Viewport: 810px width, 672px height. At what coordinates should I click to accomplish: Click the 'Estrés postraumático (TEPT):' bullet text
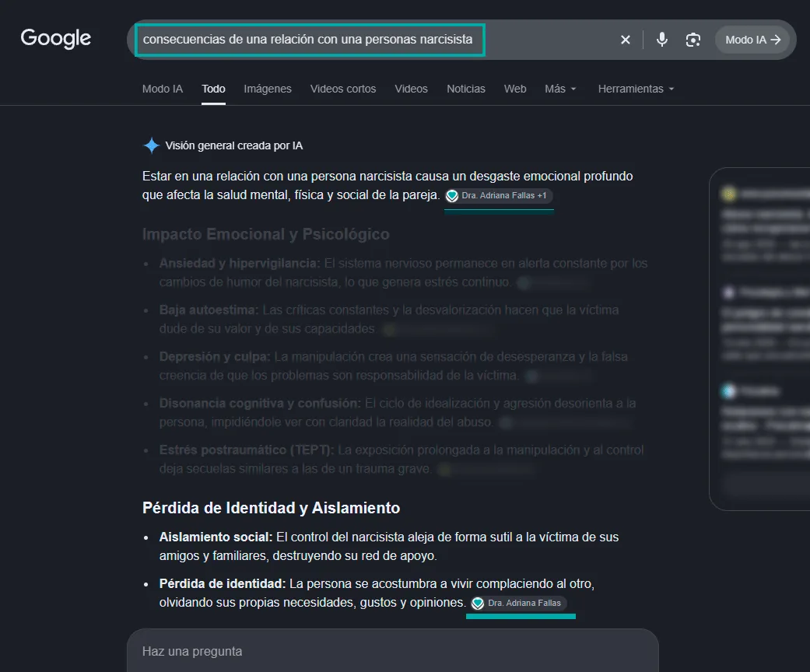tap(247, 450)
